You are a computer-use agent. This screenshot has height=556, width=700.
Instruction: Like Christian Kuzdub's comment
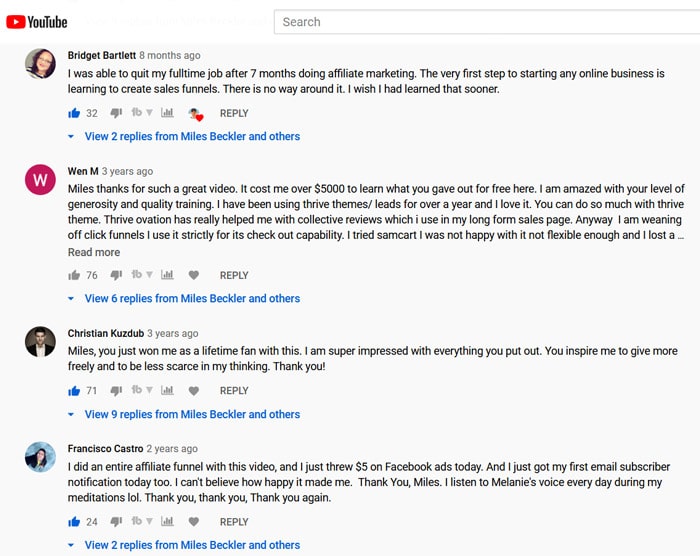(x=74, y=391)
